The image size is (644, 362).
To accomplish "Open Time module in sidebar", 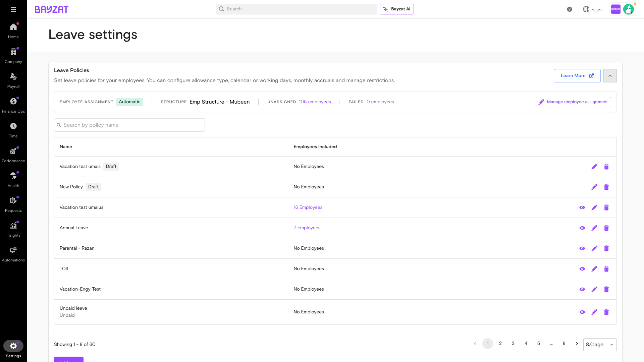I will [13, 130].
